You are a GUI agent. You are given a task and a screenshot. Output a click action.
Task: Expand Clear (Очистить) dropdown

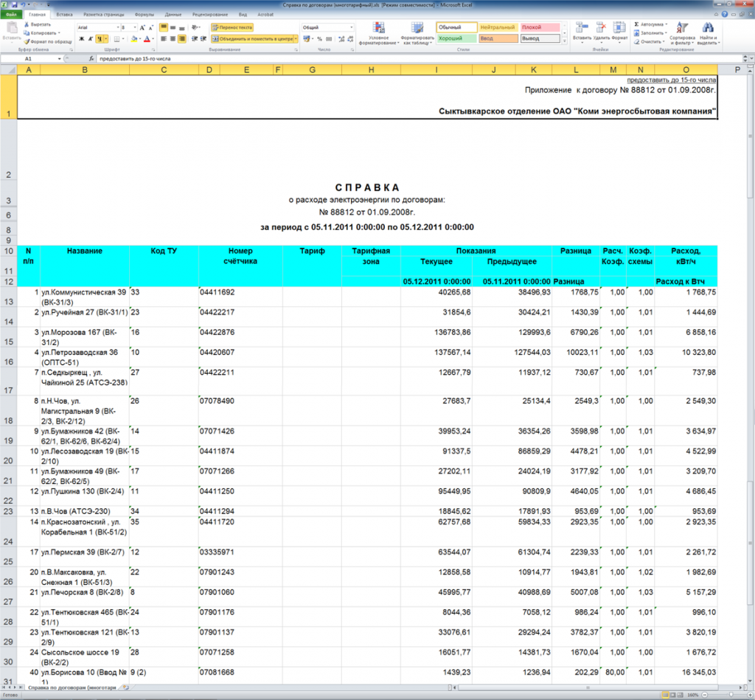click(x=664, y=41)
